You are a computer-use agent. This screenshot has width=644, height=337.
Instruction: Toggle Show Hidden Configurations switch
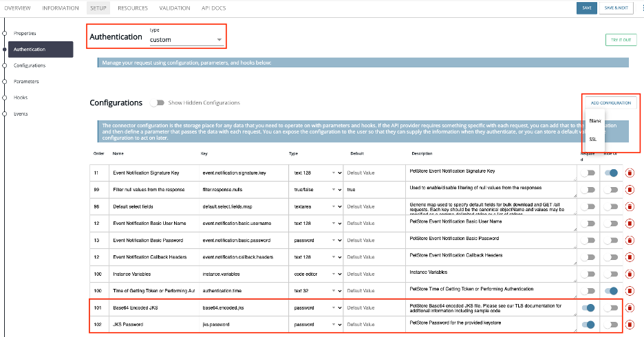[157, 102]
